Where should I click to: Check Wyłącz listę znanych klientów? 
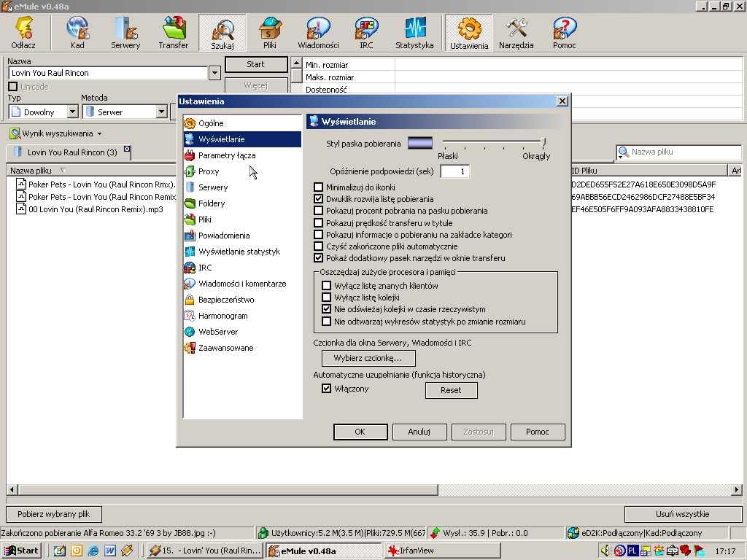click(326, 286)
